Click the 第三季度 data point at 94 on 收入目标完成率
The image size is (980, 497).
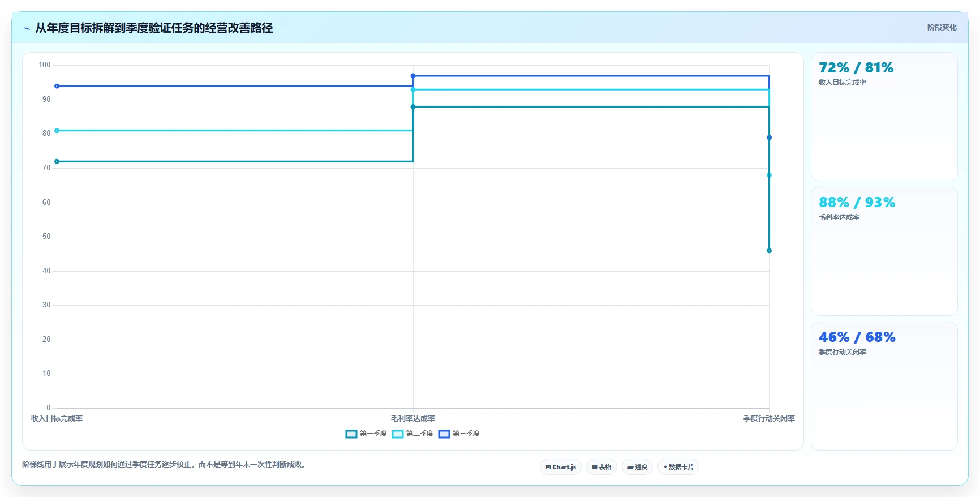coord(57,86)
